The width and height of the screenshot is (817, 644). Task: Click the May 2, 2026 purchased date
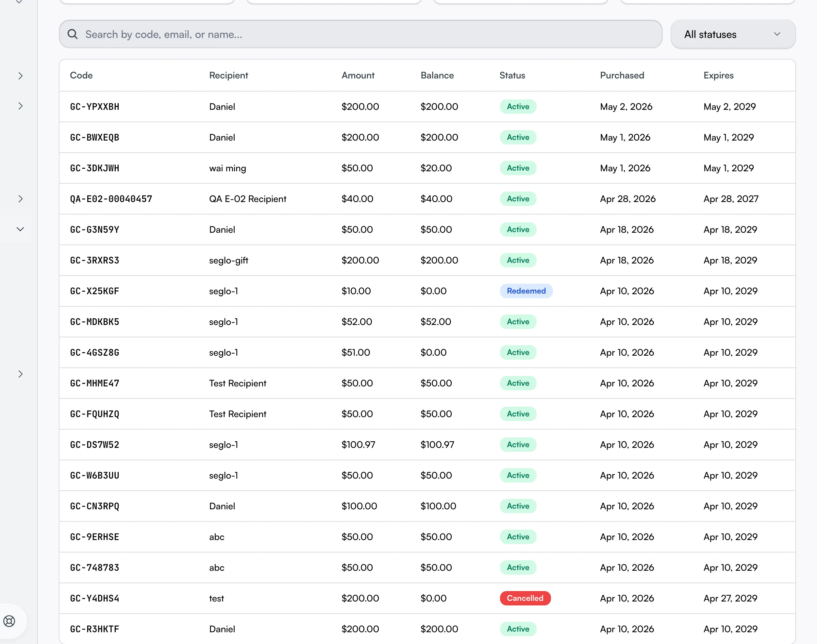(x=626, y=107)
